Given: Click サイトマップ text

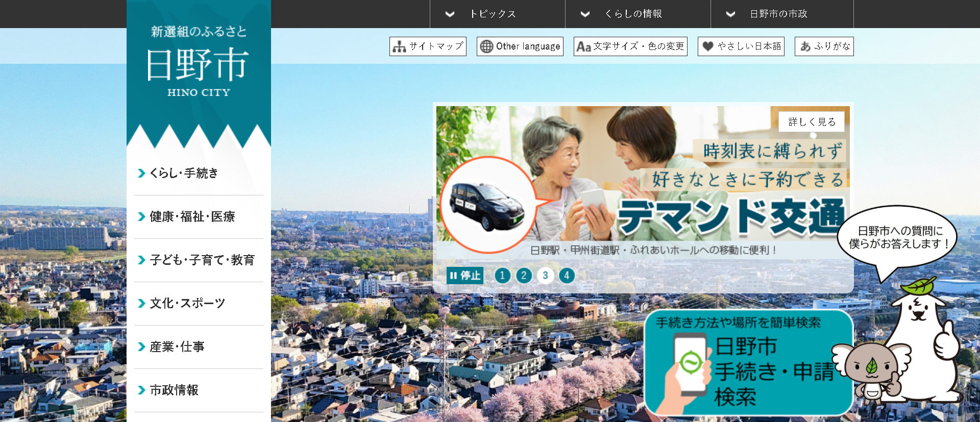Looking at the screenshot, I should [x=436, y=46].
